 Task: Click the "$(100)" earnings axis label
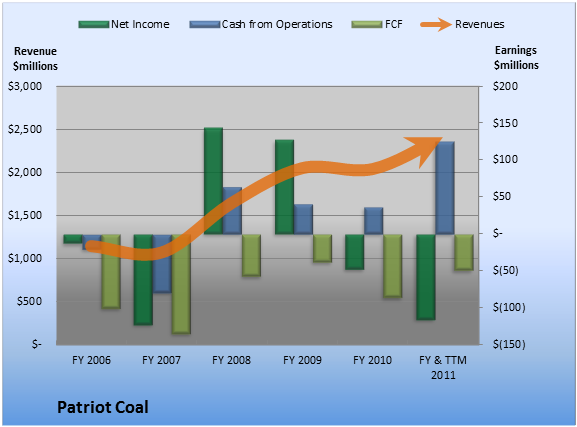509,307
